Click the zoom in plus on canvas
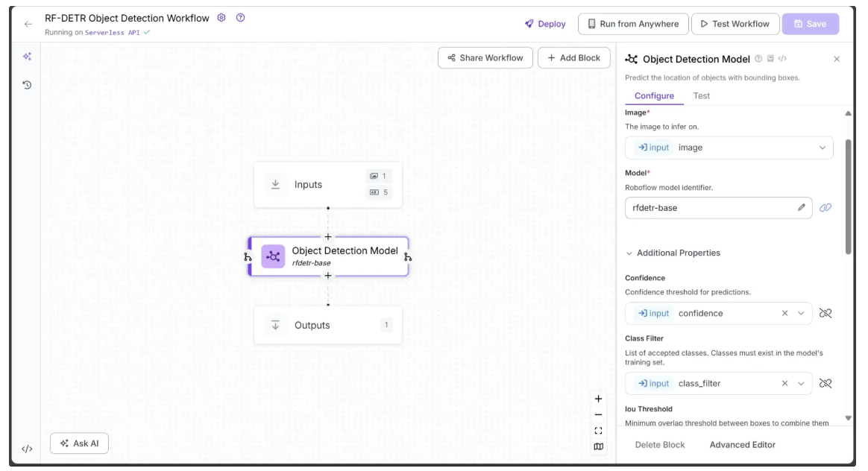868x471 pixels. click(598, 399)
